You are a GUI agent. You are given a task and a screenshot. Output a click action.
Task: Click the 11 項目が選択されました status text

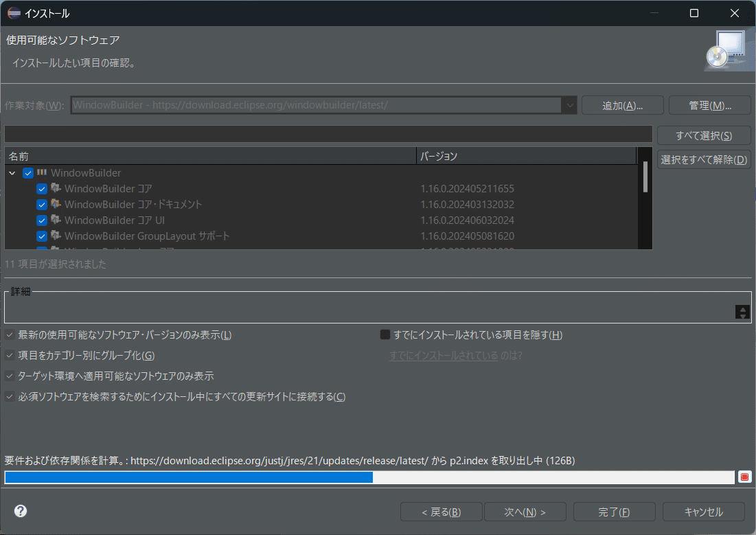pos(56,264)
